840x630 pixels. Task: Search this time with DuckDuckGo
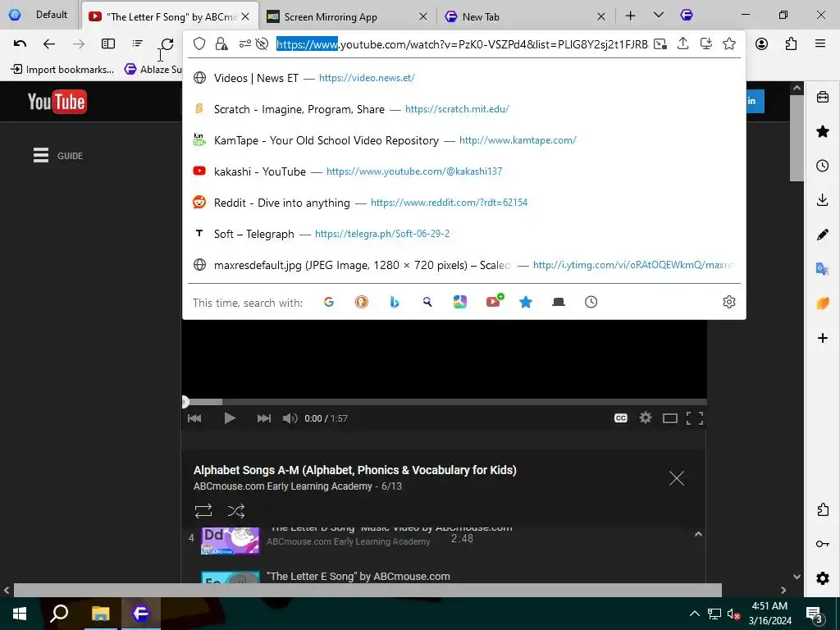[x=362, y=302]
